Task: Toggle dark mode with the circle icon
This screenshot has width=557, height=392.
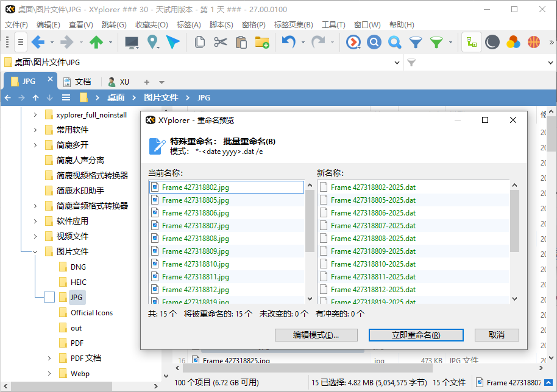Action: [491, 41]
